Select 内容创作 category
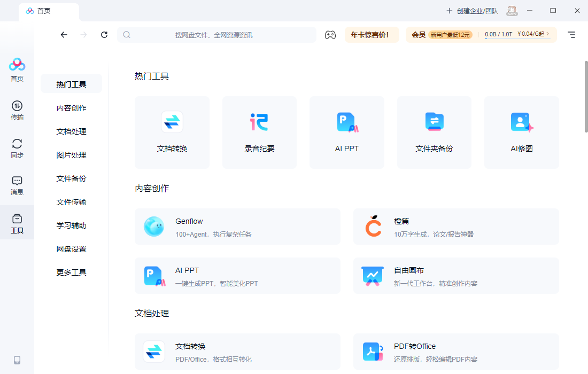Screen dimensions: 588x374 (71, 108)
